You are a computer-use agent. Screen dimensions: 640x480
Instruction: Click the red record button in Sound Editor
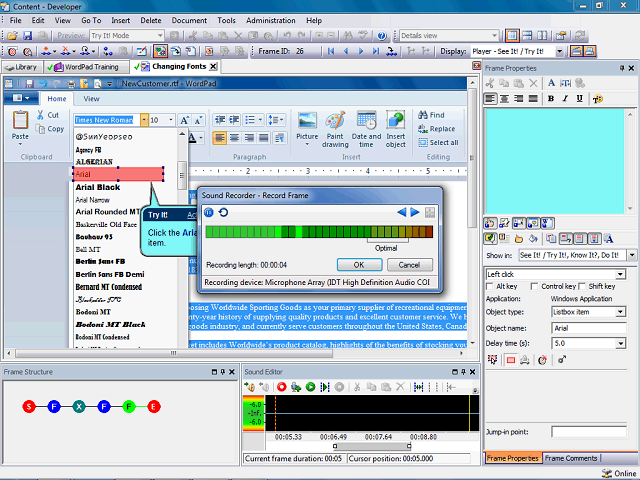pyautogui.click(x=282, y=387)
